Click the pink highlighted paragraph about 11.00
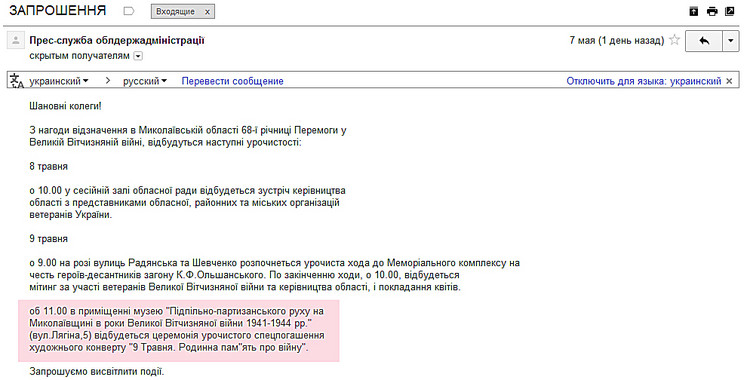 tap(178, 330)
